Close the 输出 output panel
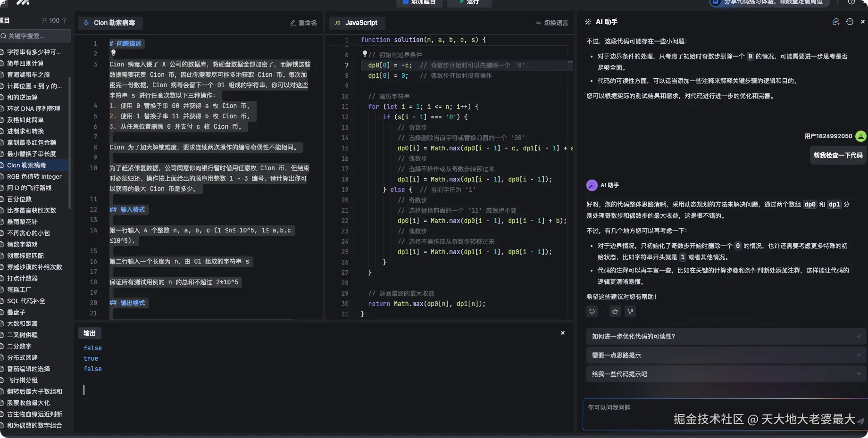Screen dimensions: 868x438 [x=562, y=333]
